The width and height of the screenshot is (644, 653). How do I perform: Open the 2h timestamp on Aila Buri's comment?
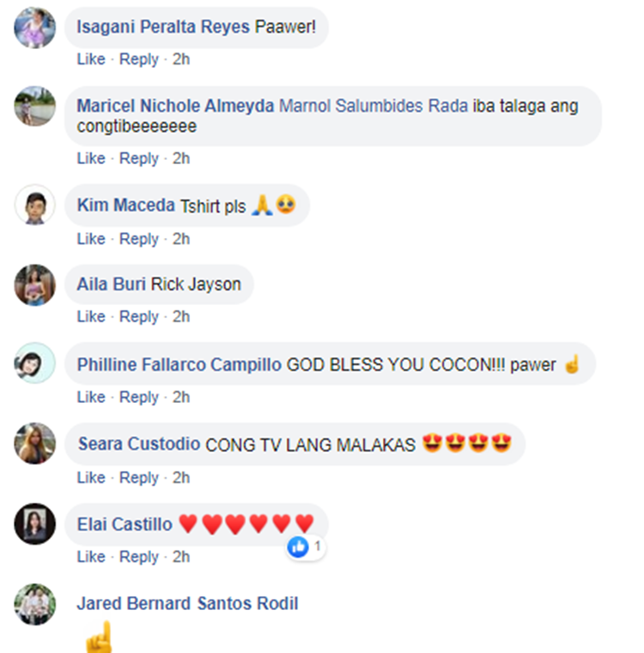click(181, 316)
